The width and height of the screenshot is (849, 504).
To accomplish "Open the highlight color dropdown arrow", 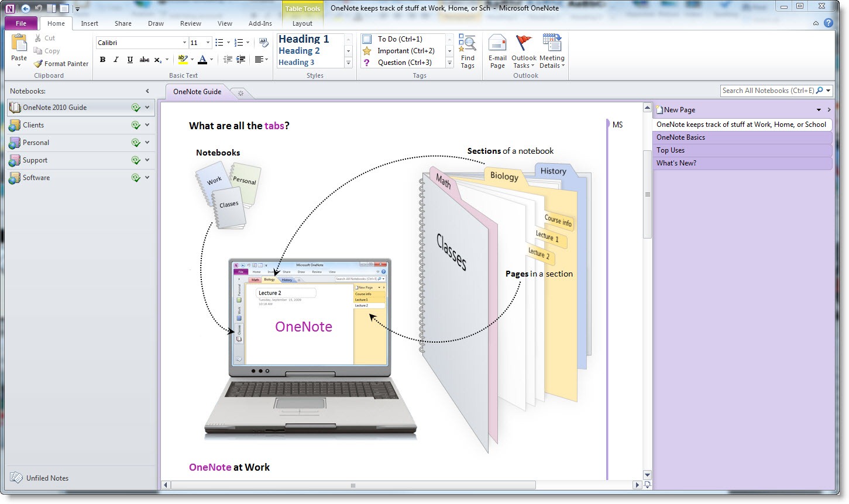I will coord(193,59).
